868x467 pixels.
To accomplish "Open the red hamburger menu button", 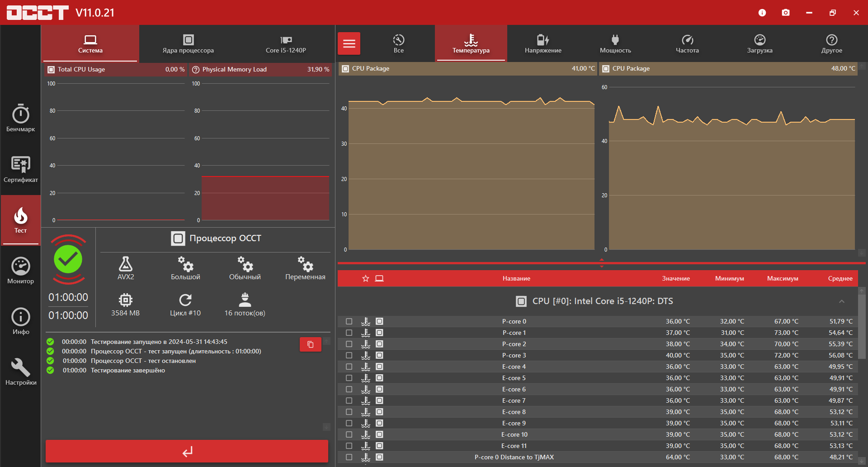I will 349,43.
